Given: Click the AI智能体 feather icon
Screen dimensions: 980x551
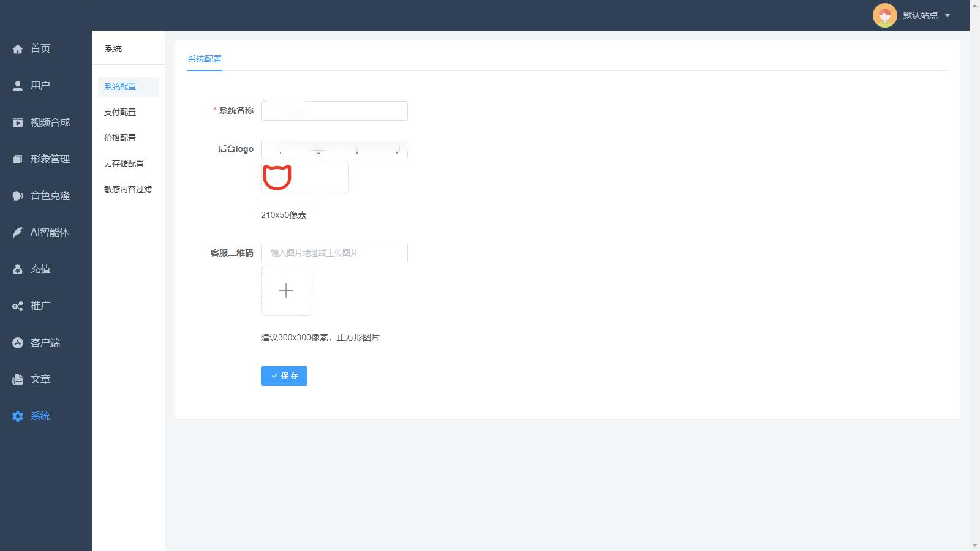Looking at the screenshot, I should point(18,233).
